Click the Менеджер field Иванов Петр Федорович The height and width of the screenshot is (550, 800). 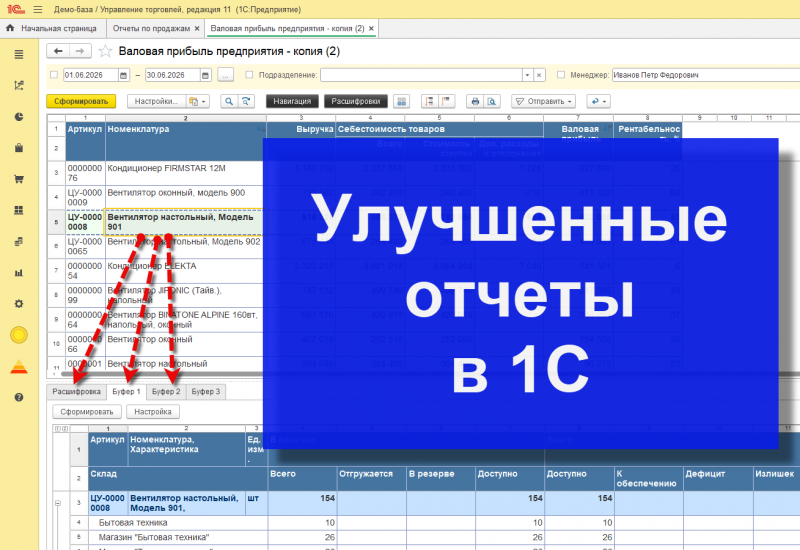pos(706,75)
